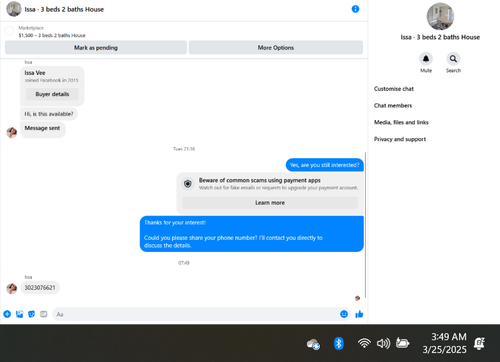Click the conversation scrollbar

coord(365,225)
